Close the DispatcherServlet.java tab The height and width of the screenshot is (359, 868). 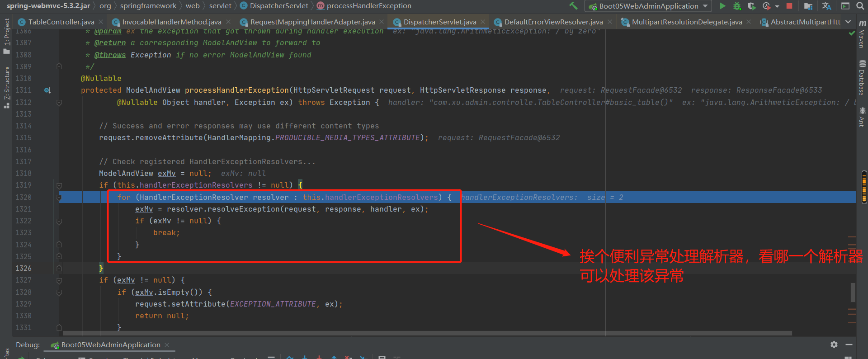(483, 22)
